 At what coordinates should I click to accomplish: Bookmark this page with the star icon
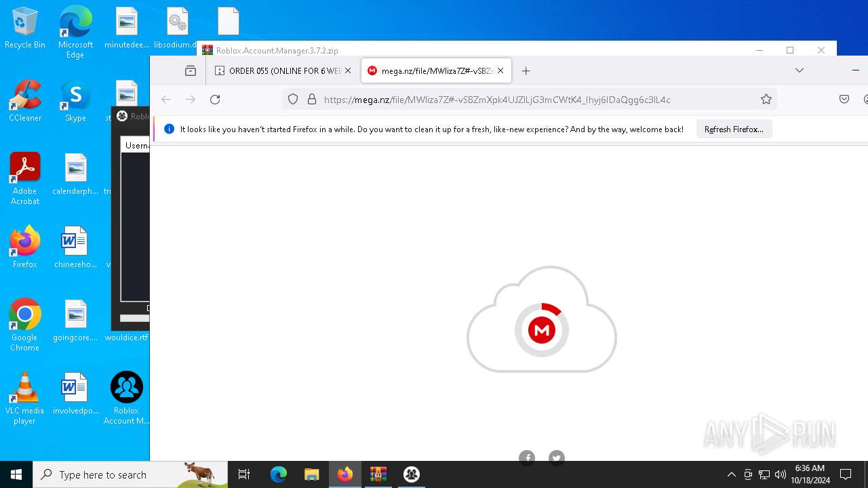[x=766, y=100]
